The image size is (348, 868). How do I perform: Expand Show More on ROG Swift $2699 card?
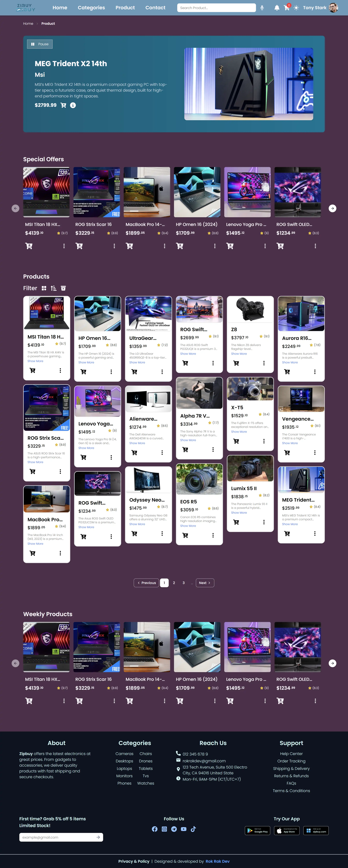tap(188, 354)
